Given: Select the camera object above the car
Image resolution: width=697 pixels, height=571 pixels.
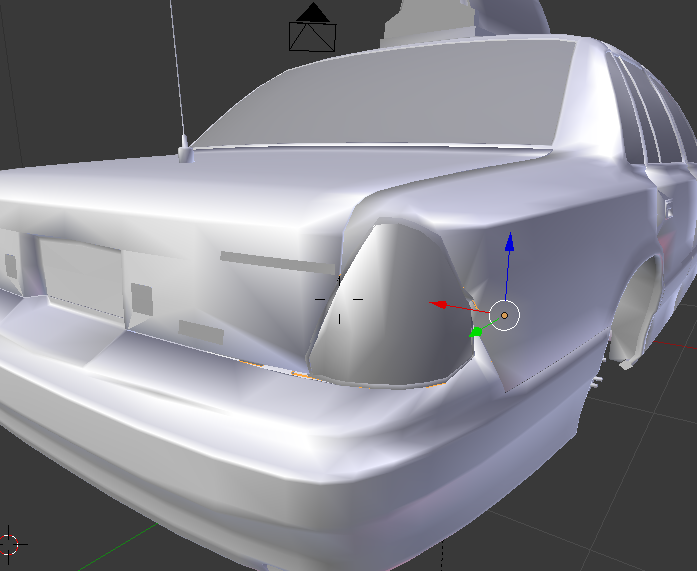Looking at the screenshot, I should pyautogui.click(x=312, y=28).
